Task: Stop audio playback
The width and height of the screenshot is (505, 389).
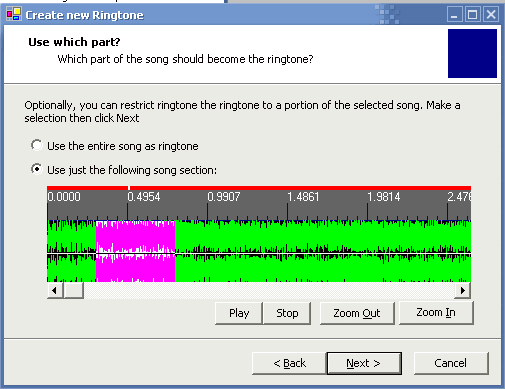Action: (x=287, y=313)
